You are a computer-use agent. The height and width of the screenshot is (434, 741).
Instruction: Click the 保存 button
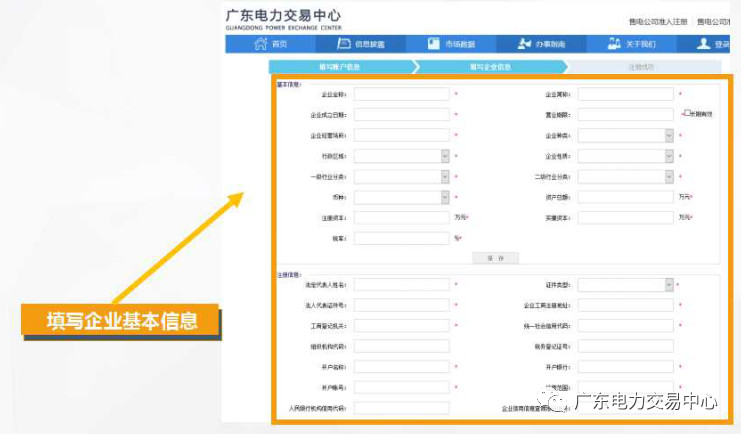(x=495, y=258)
